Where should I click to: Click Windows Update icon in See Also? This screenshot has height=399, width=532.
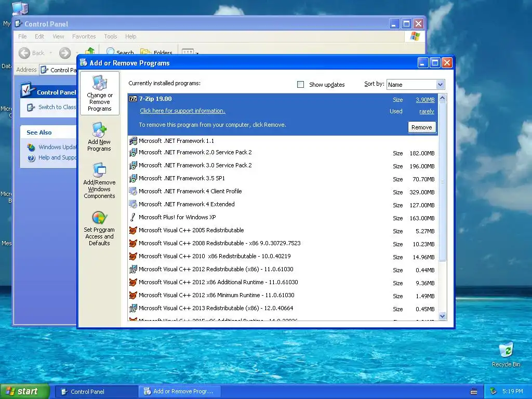(31, 147)
